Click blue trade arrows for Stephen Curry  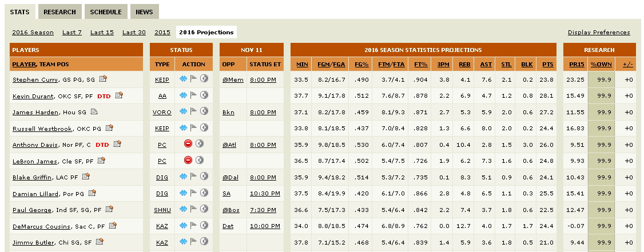(183, 78)
